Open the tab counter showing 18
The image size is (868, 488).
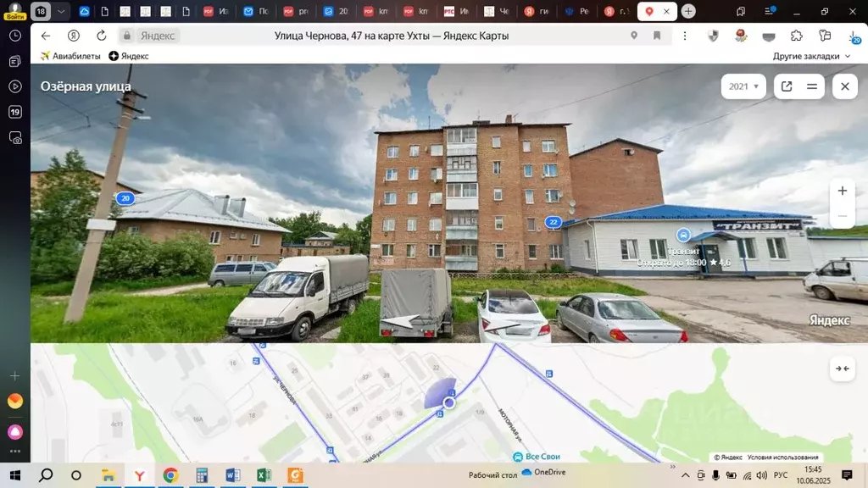[x=41, y=11]
